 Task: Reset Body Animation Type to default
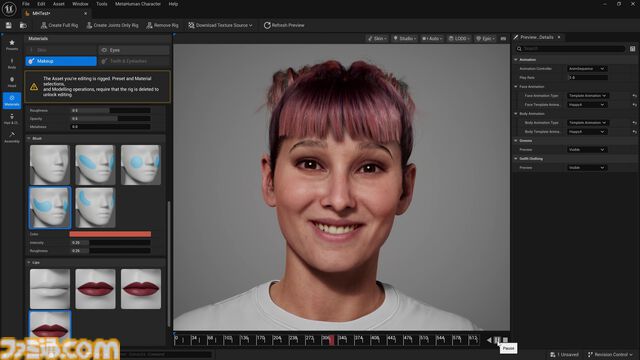[634, 122]
